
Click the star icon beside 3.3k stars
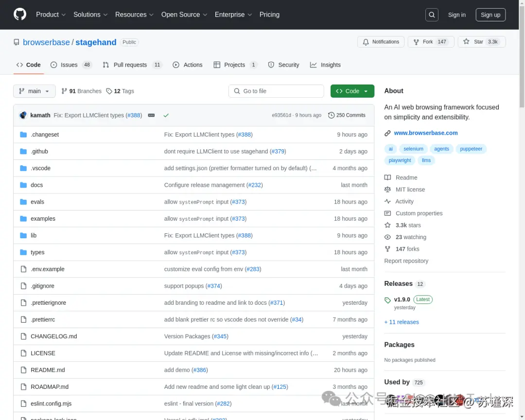[x=387, y=225]
